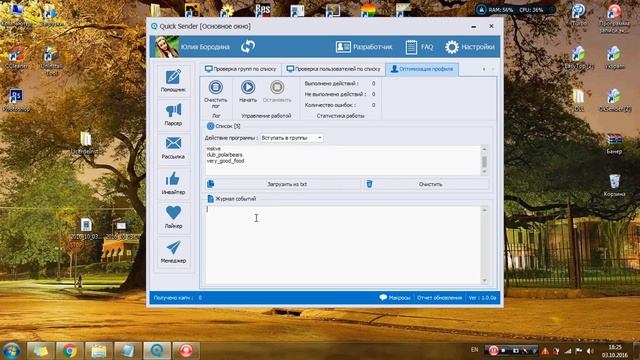This screenshot has height=360, width=640.
Task: Open Отчет обновления in the status bar
Action: pyautogui.click(x=439, y=298)
